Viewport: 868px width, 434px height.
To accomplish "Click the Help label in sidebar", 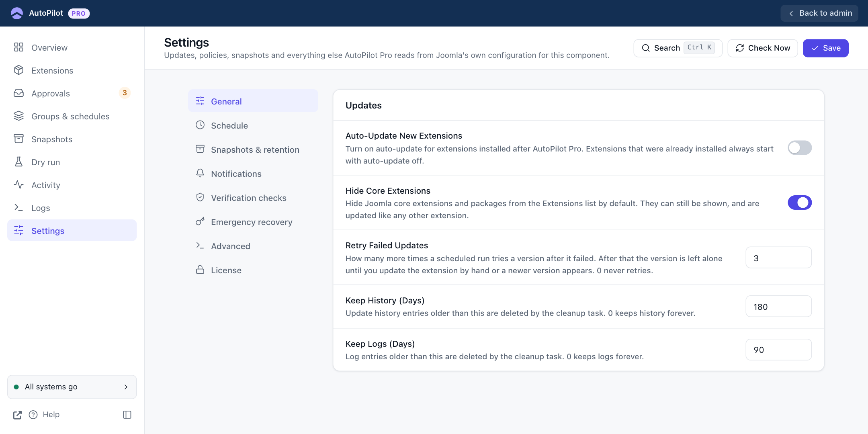I will pyautogui.click(x=51, y=414).
